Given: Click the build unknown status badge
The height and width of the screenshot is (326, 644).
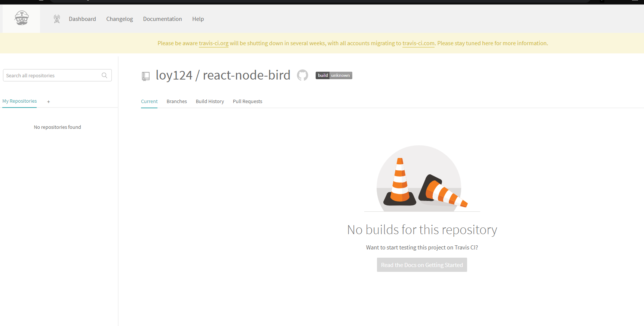Looking at the screenshot, I should (x=334, y=75).
